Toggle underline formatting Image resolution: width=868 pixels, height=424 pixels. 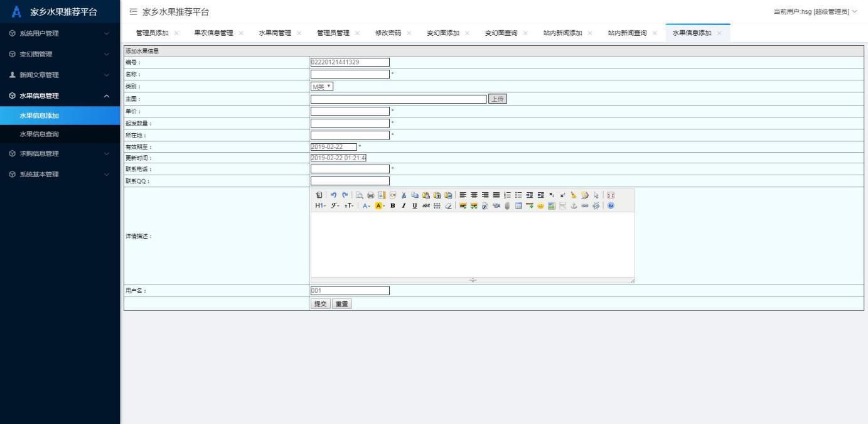[414, 205]
